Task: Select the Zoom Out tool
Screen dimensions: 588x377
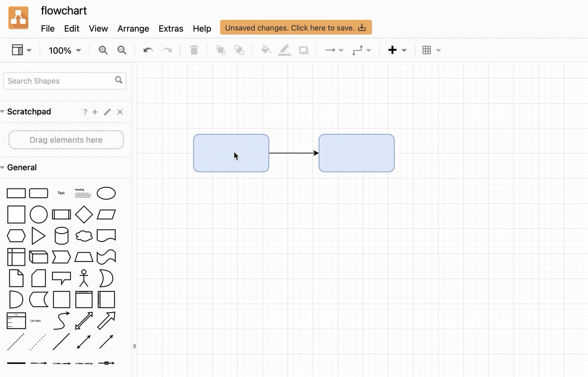Action: (122, 50)
